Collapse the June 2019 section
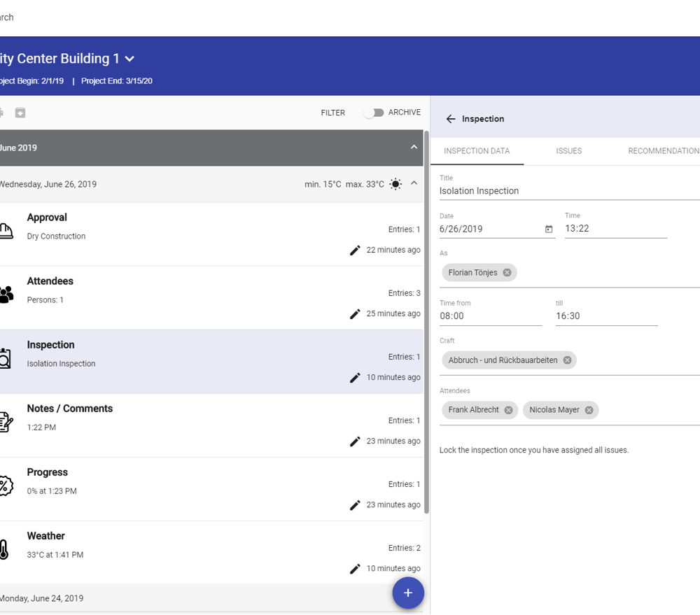This screenshot has width=700, height=615. pos(414,148)
